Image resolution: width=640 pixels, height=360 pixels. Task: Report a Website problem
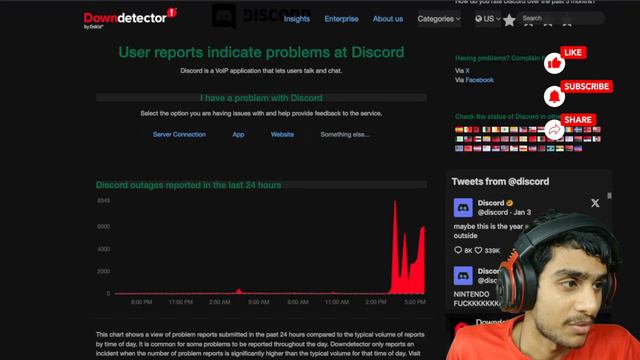point(282,134)
